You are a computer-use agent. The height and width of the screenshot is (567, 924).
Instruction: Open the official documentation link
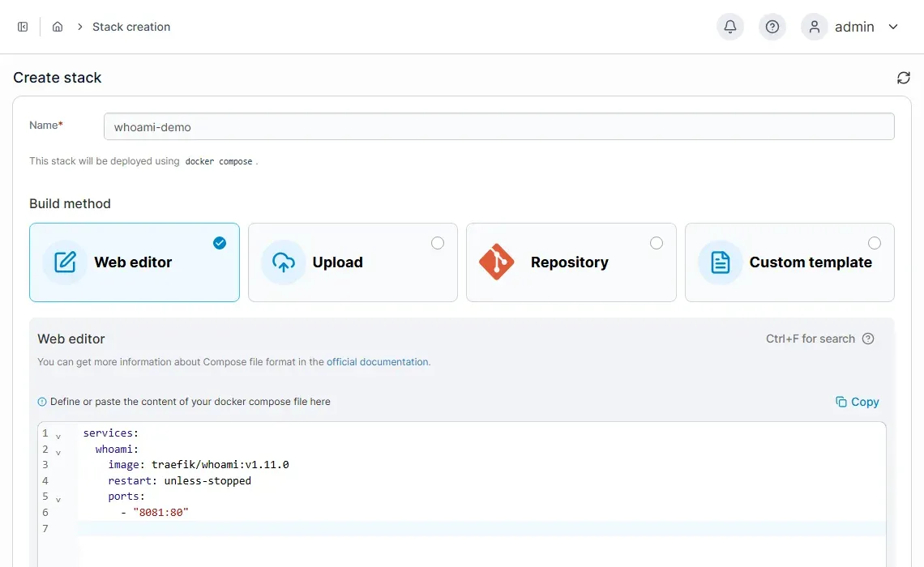[377, 361]
